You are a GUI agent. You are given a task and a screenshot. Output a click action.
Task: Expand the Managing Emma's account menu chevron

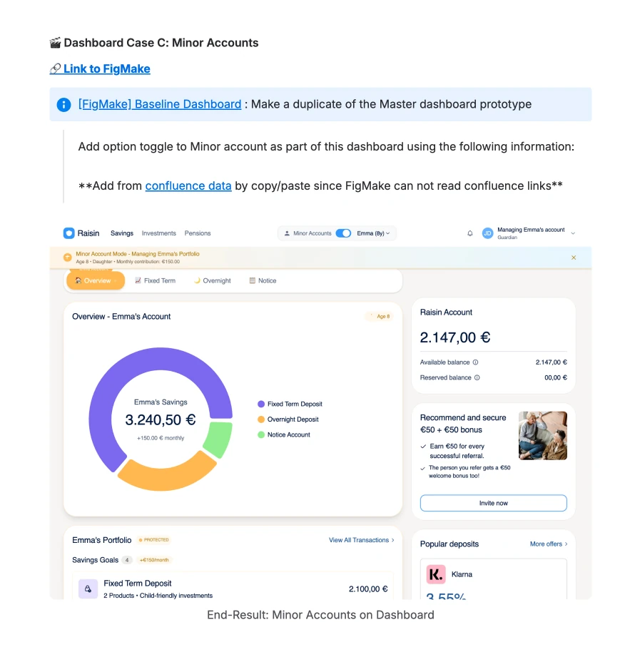coord(573,233)
